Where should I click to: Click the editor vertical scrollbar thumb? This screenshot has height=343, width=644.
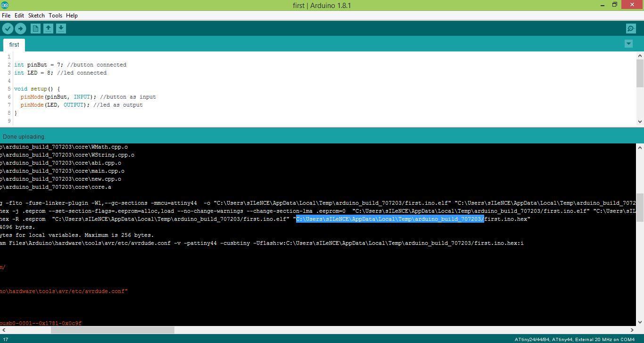tap(640, 73)
